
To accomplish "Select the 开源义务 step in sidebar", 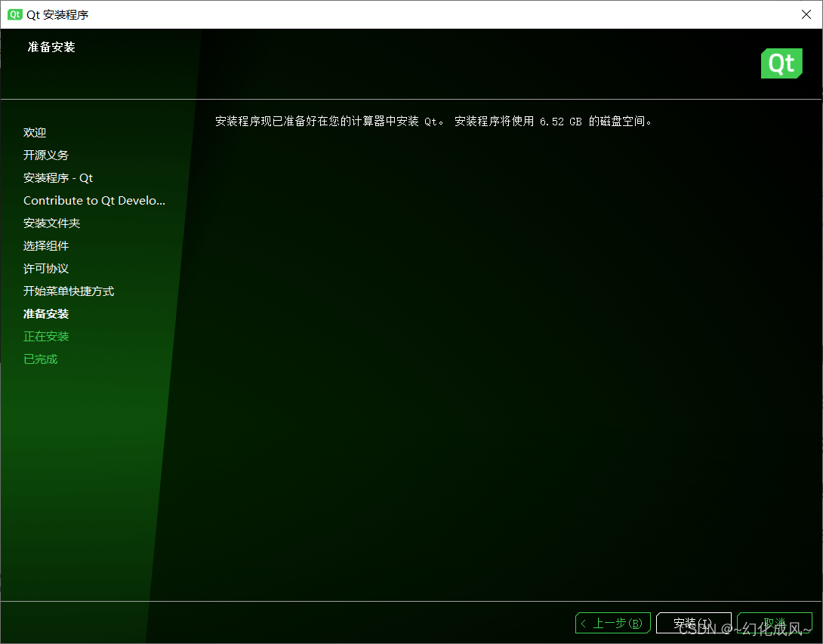I will click(46, 155).
